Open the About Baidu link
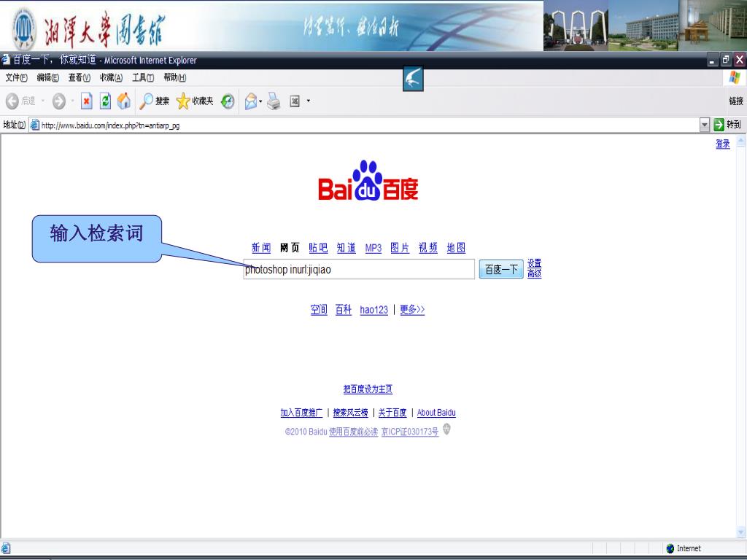747x560 pixels. coord(436,413)
